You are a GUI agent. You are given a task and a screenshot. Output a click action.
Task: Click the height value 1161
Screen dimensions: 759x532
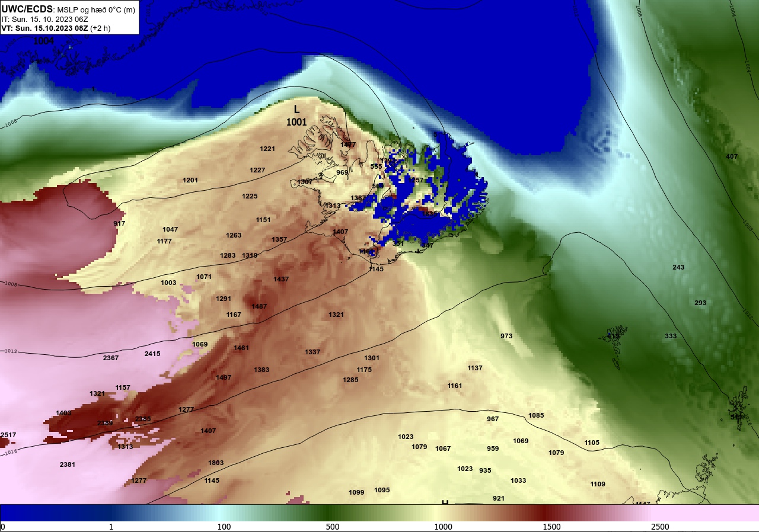(x=455, y=386)
